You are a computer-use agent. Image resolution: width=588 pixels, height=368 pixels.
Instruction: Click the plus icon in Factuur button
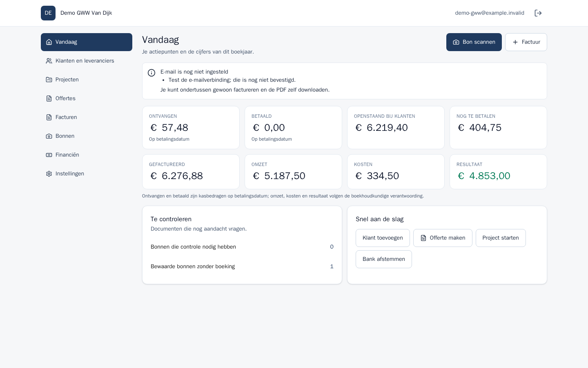coord(515,42)
